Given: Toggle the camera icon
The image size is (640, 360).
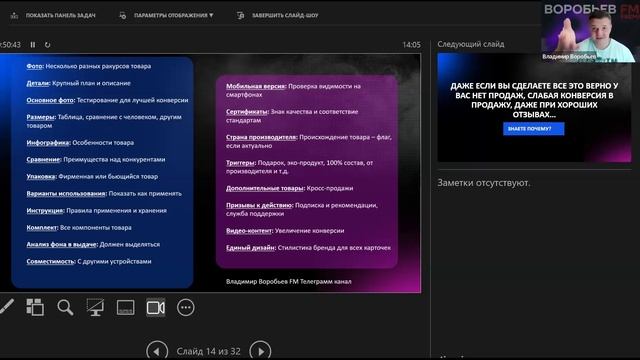Looking at the screenshot, I should pyautogui.click(x=156, y=307).
